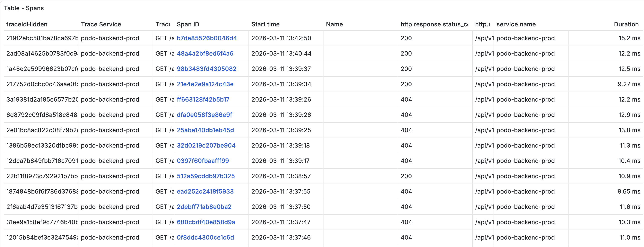The width and height of the screenshot is (644, 247).
Task: Sort by http.response.status_code column header
Action: pyautogui.click(x=435, y=24)
